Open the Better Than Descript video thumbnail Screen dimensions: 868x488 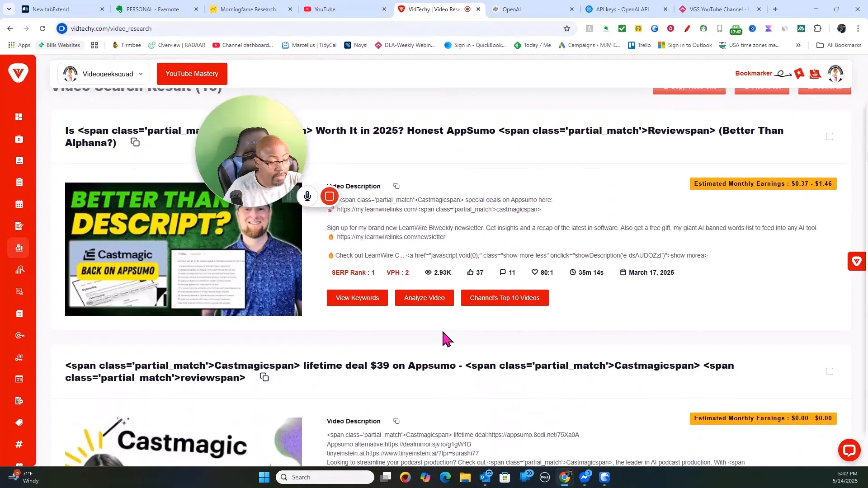183,249
